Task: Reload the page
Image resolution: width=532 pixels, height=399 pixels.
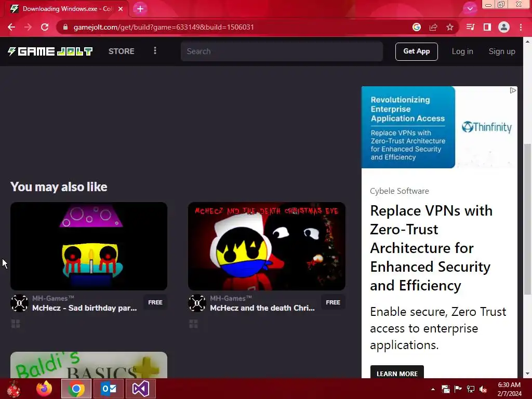Action: pyautogui.click(x=45, y=27)
